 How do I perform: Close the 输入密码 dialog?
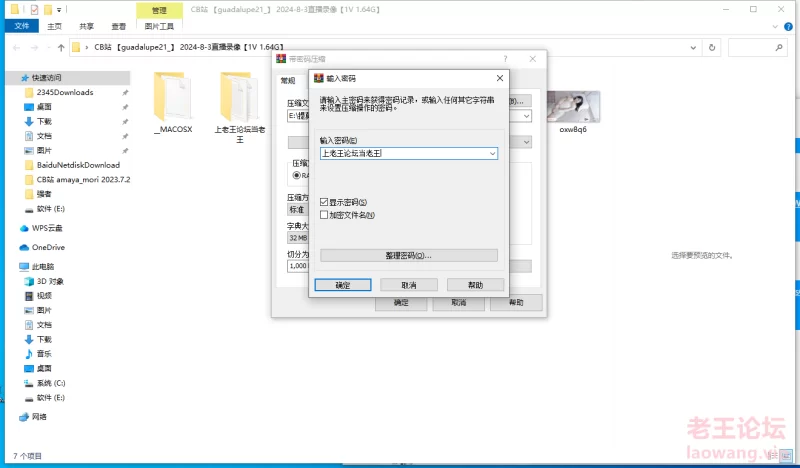[499, 78]
